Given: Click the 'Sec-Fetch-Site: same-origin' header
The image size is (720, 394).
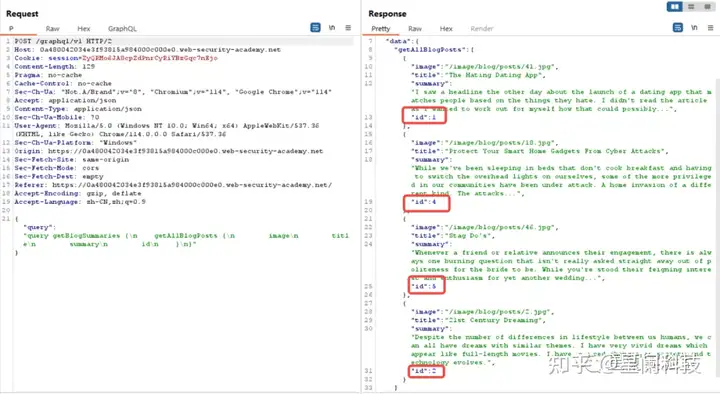Looking at the screenshot, I should [72, 159].
